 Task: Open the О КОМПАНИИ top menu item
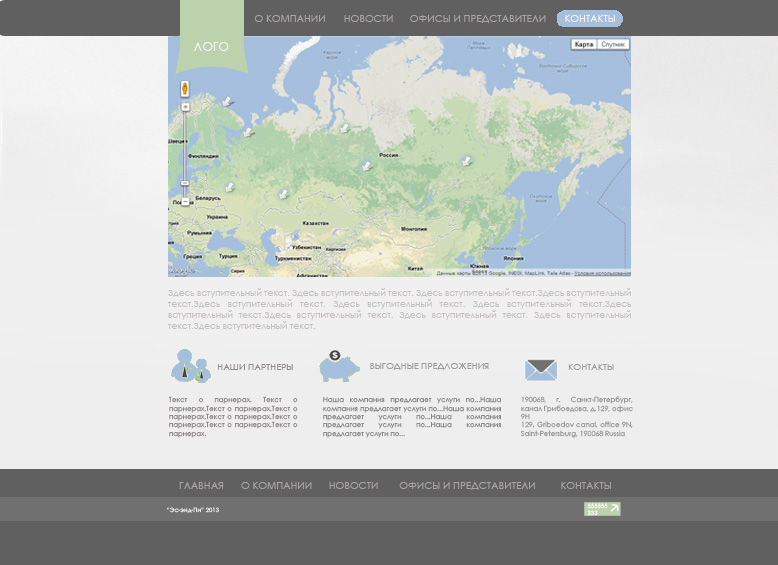tap(290, 19)
